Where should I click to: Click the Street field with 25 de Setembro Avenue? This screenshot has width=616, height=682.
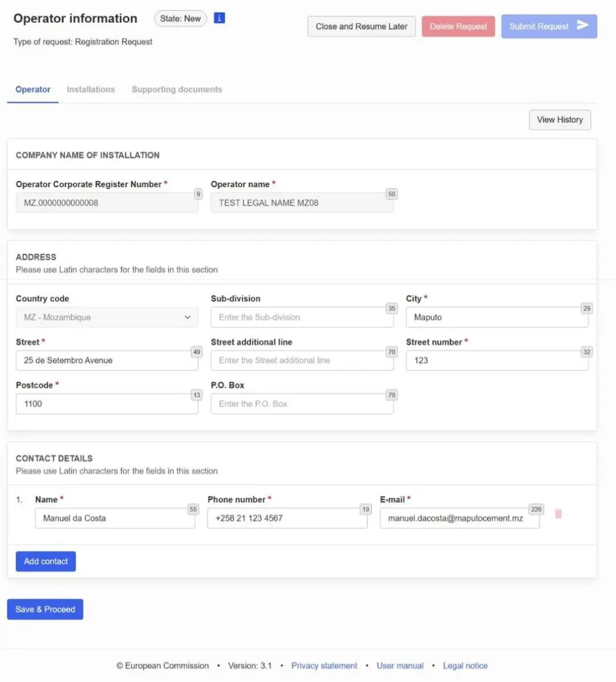tap(107, 361)
